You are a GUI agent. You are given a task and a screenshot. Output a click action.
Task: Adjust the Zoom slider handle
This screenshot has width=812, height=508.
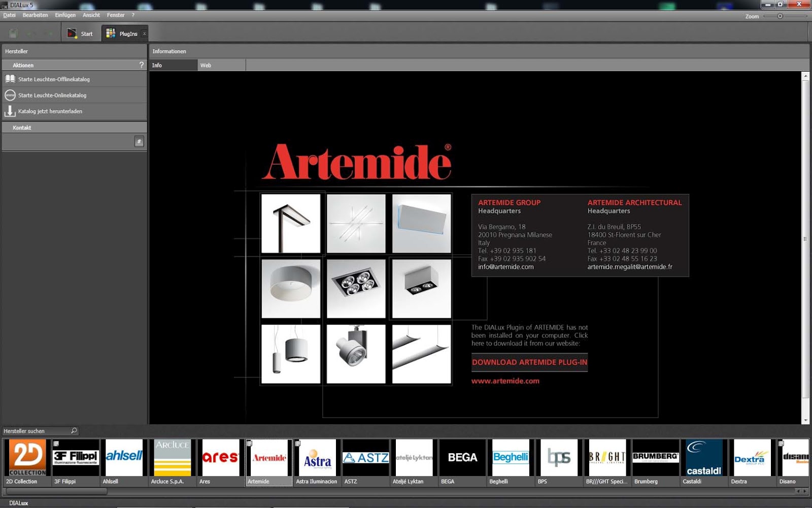780,16
